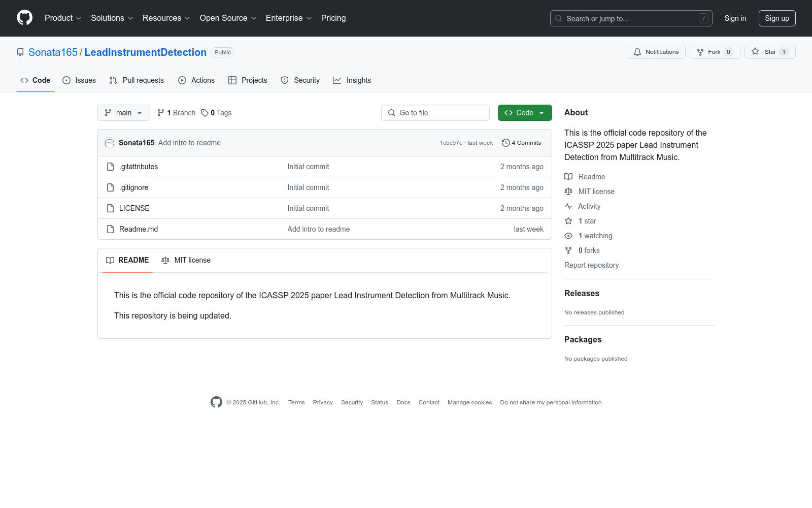This screenshot has height=508, width=812.
Task: Click the pulse icon beside Activity
Action: click(568, 206)
